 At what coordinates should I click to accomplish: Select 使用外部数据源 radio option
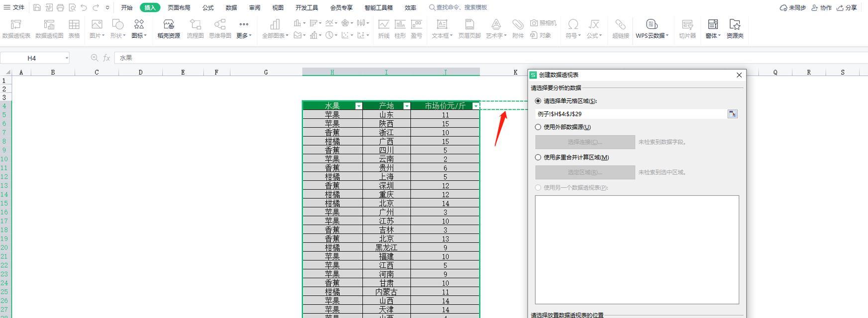pos(538,127)
